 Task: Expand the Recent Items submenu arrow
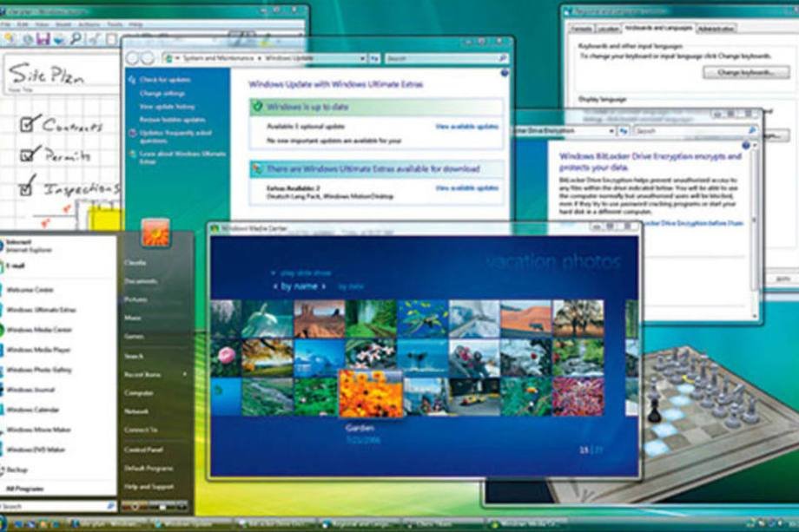tap(184, 374)
